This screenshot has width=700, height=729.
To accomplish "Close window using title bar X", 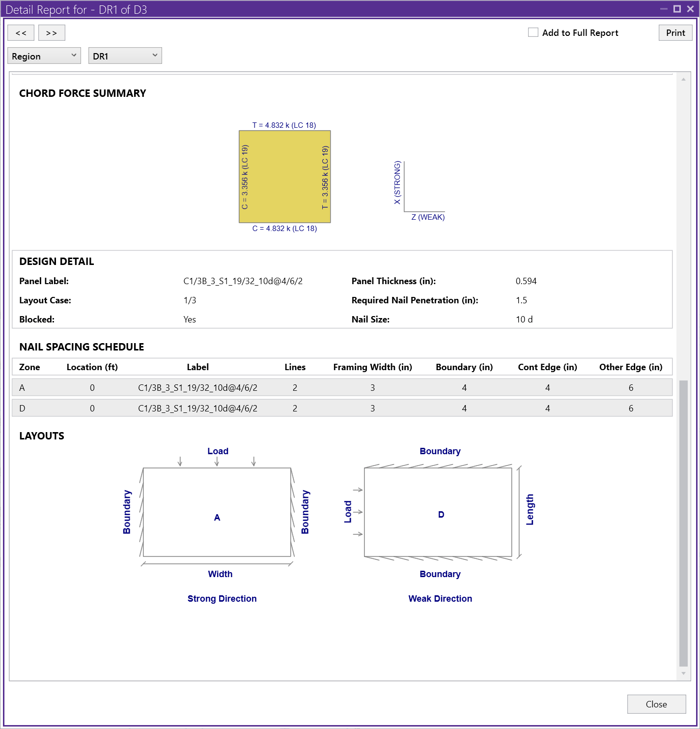I will click(x=690, y=9).
